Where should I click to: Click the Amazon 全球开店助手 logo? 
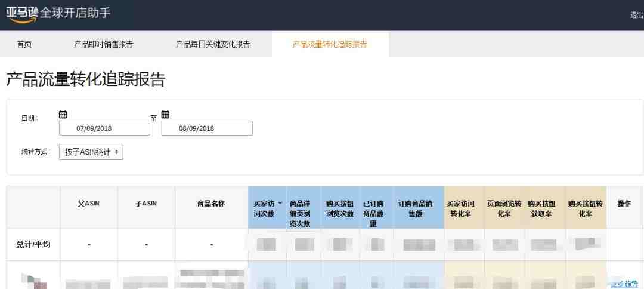coord(58,14)
